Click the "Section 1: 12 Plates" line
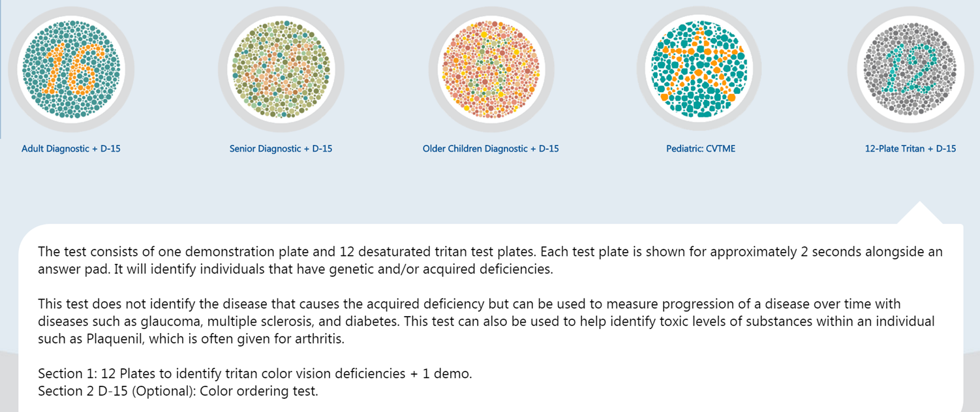980x412 pixels. point(254,373)
